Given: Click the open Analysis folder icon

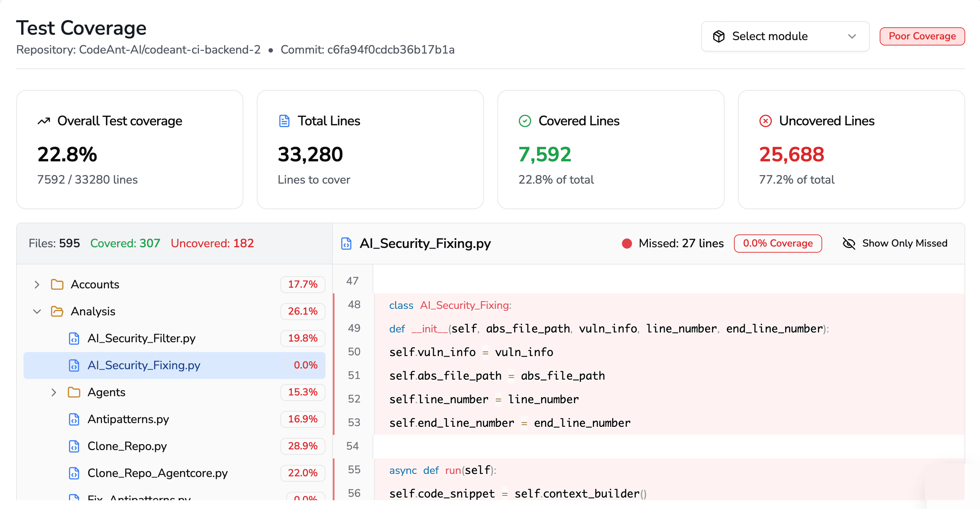Looking at the screenshot, I should [x=57, y=311].
